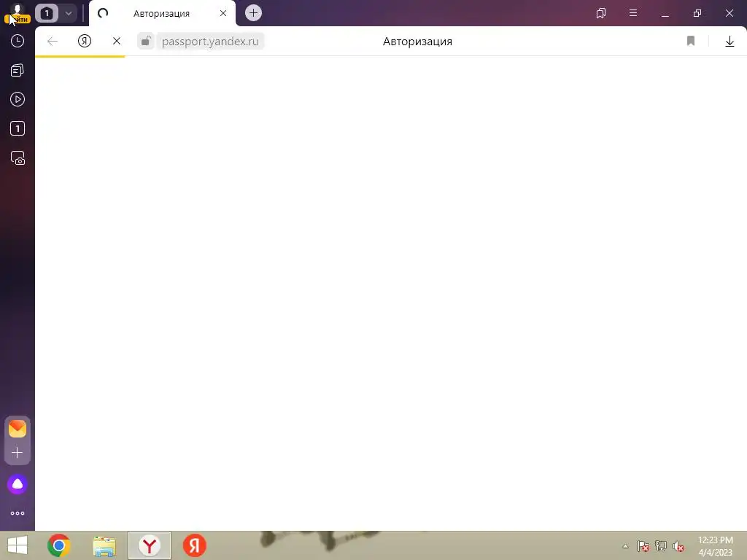Viewport: 747px width, 560px height.
Task: Open network status tray icon
Action: 661,546
